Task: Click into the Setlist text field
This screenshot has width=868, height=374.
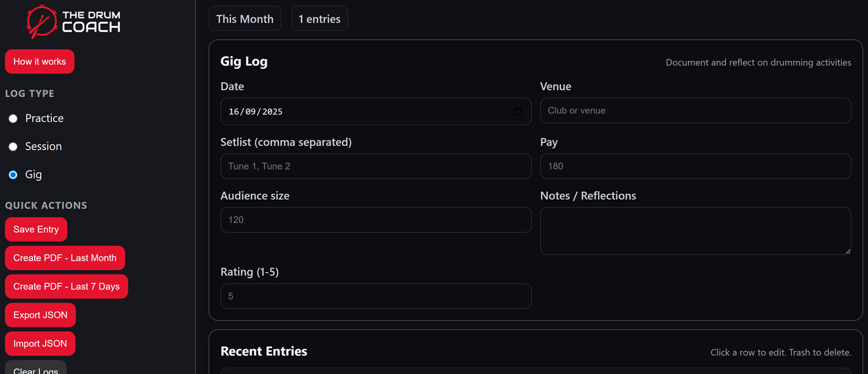Action: click(x=376, y=166)
